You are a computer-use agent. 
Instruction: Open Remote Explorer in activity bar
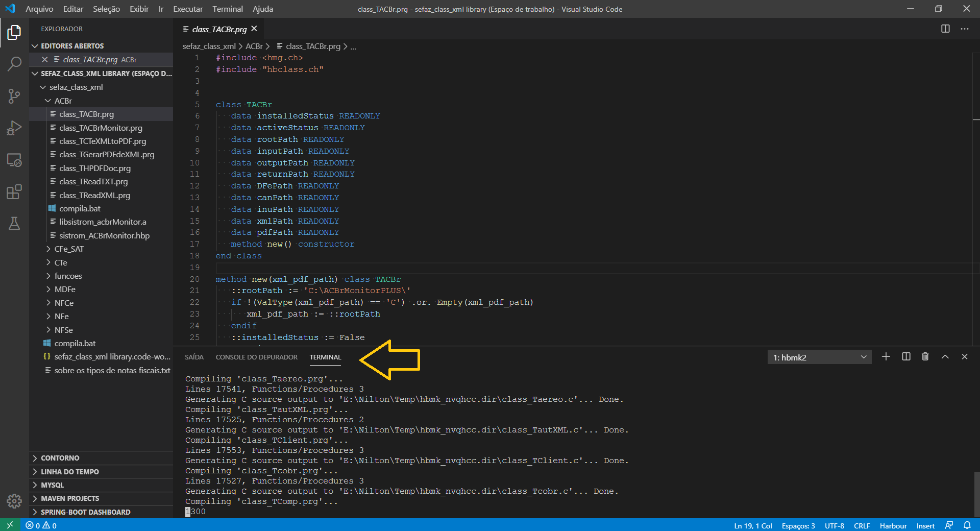click(x=14, y=160)
